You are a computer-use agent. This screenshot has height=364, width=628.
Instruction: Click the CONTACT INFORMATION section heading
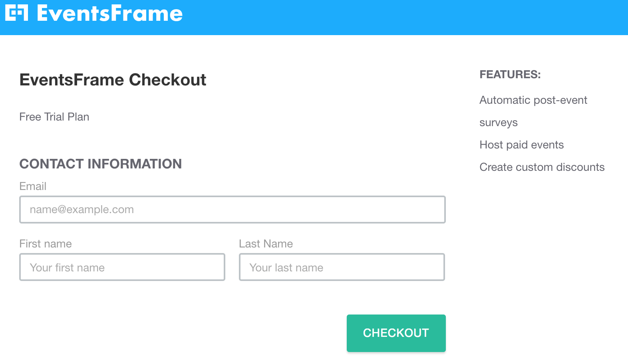tap(101, 164)
